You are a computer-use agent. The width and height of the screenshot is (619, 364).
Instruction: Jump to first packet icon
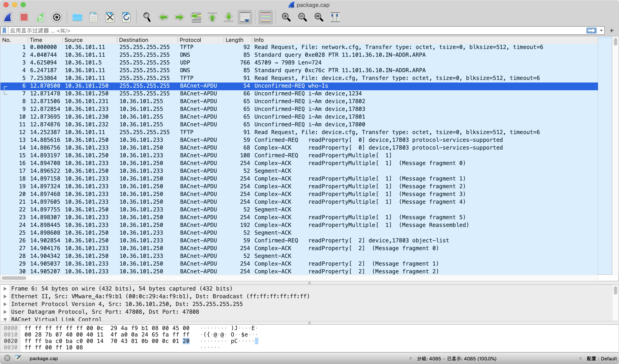coord(213,17)
